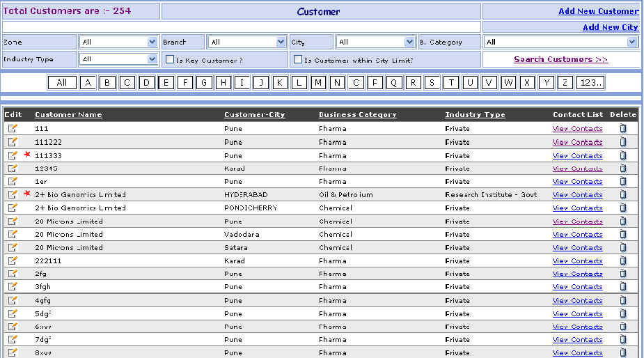The height and width of the screenshot is (358, 644).
Task: Edit the 12345 Karad customer row
Action: (x=13, y=169)
